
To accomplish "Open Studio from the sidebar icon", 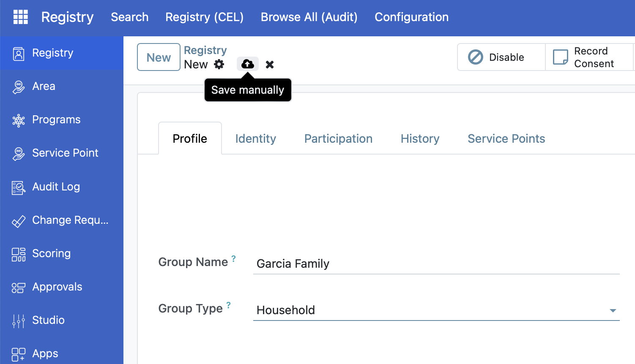I will point(19,321).
